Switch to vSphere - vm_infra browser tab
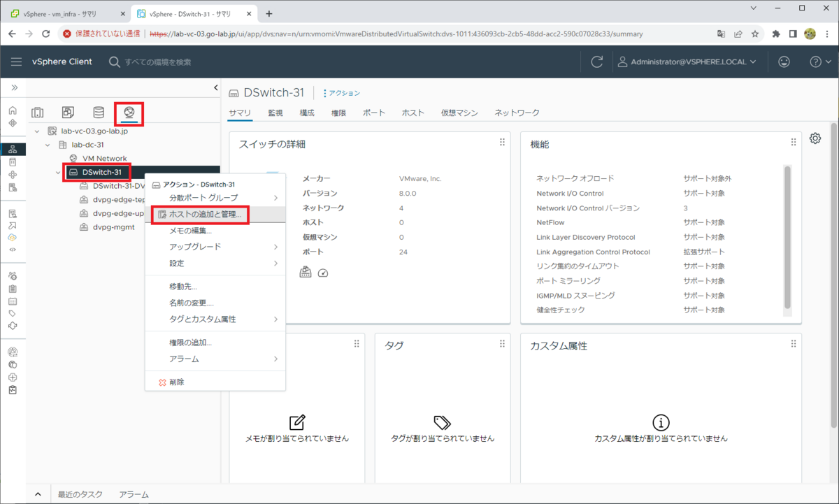 pyautogui.click(x=66, y=13)
